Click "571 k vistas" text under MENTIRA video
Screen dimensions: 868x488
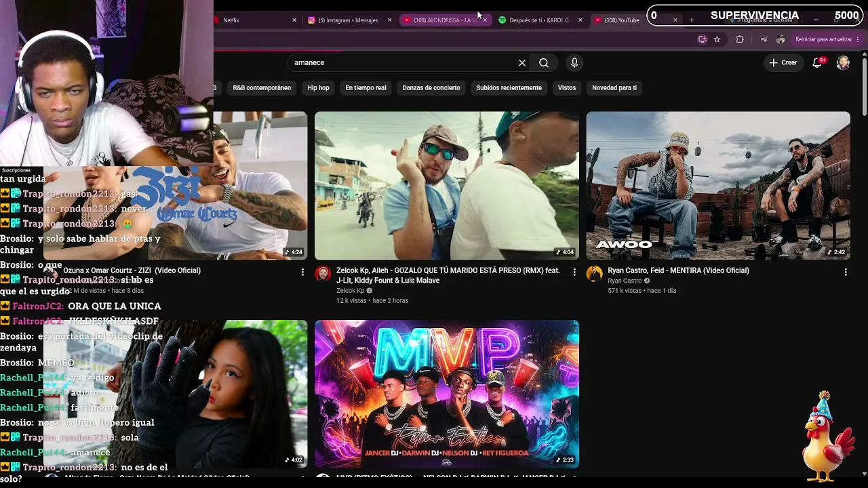click(x=625, y=291)
